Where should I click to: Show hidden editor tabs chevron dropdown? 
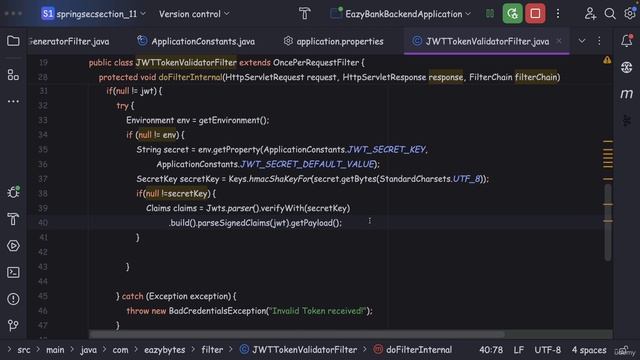pyautogui.click(x=582, y=41)
